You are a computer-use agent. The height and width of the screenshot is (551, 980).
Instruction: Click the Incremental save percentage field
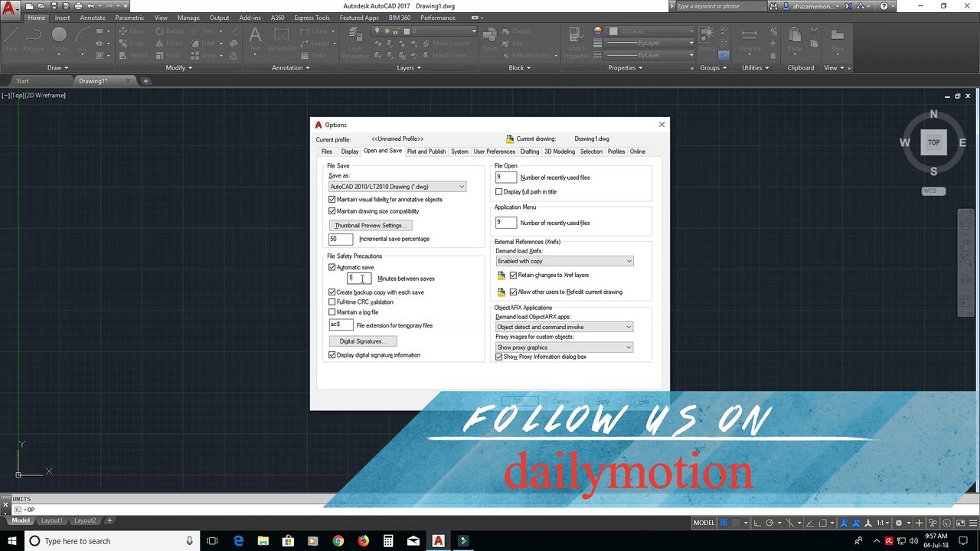(x=341, y=239)
